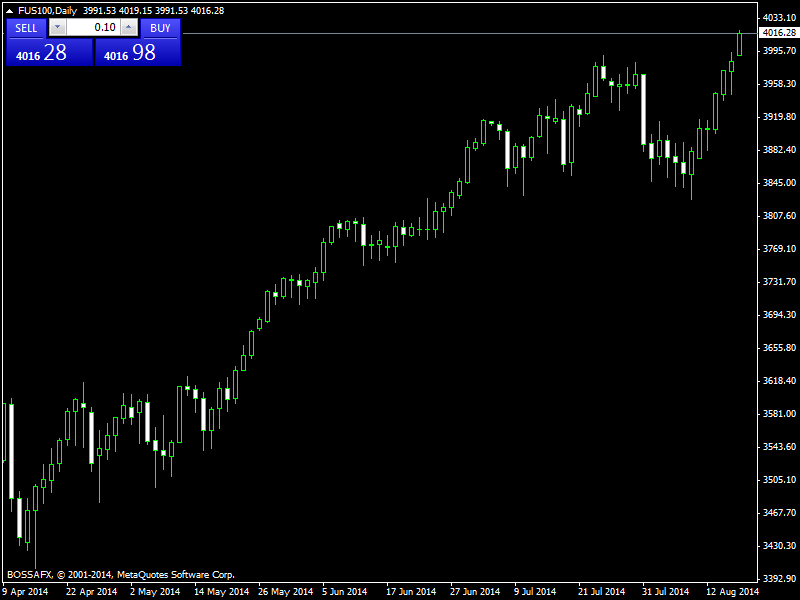Click the 17 Jun 2014 date label

411,592
